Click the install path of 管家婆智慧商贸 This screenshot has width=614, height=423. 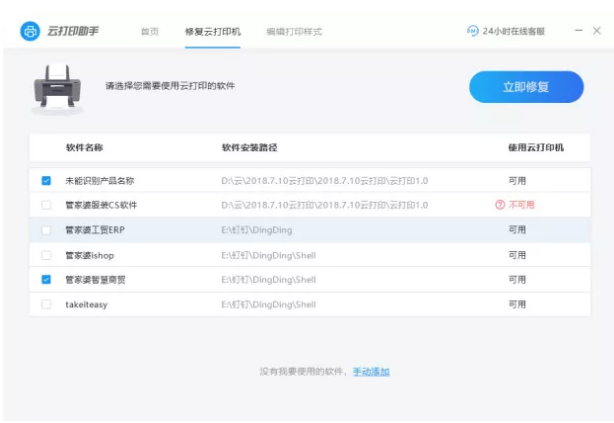(x=269, y=280)
